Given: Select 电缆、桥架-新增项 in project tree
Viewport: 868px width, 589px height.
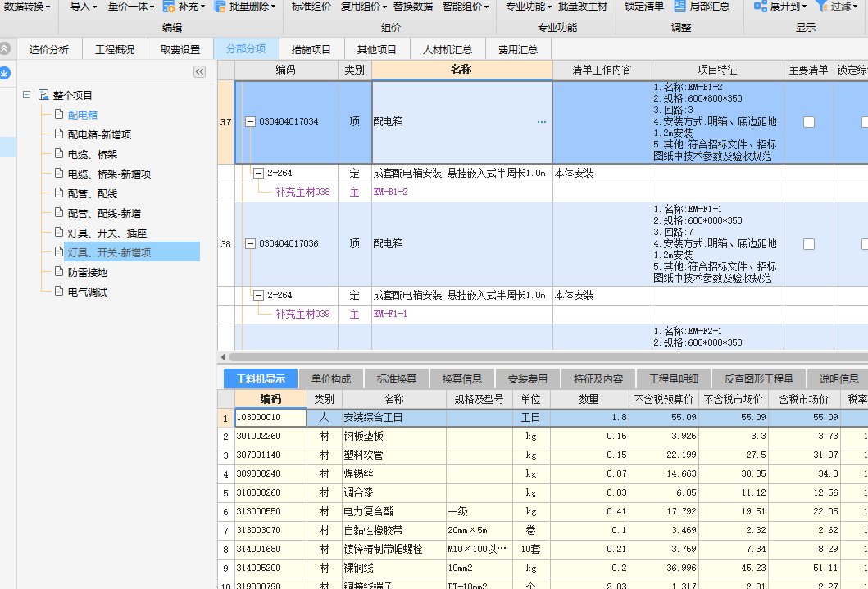Looking at the screenshot, I should pos(110,174).
